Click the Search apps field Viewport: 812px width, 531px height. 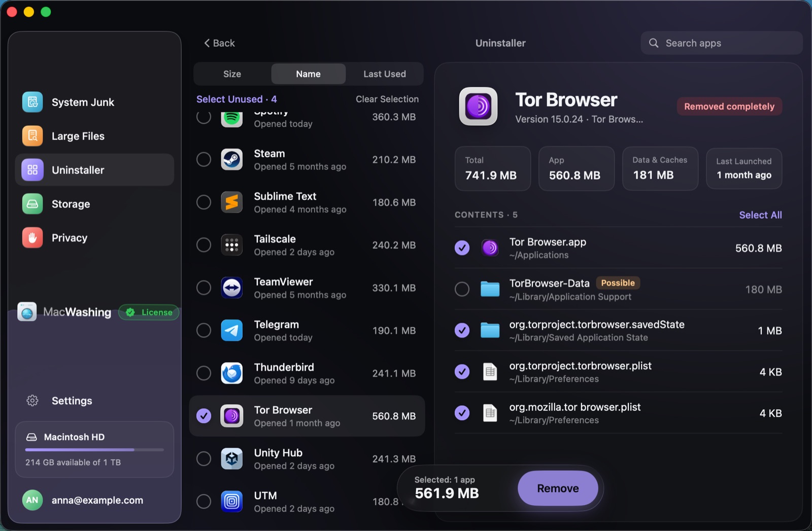721,43
